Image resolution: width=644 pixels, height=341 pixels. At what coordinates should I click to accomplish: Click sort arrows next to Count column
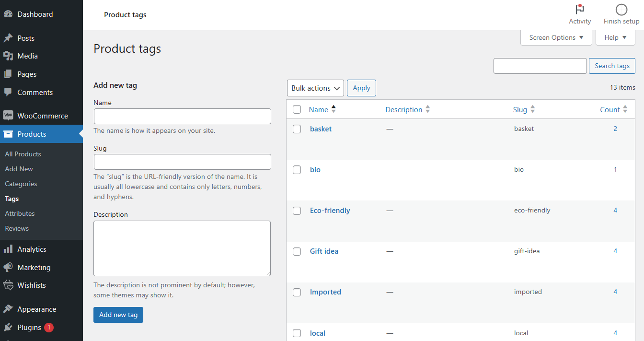coord(625,109)
